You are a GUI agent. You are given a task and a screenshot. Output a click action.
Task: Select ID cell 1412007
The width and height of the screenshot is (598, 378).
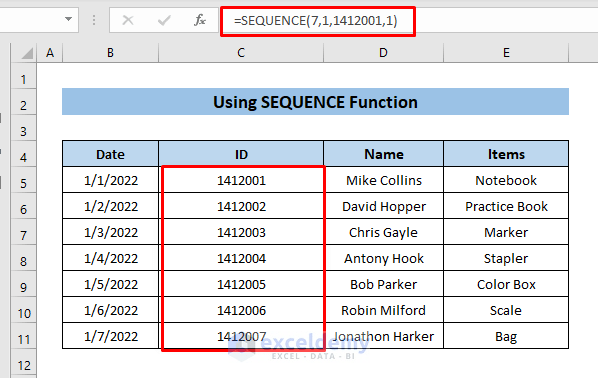(x=241, y=336)
